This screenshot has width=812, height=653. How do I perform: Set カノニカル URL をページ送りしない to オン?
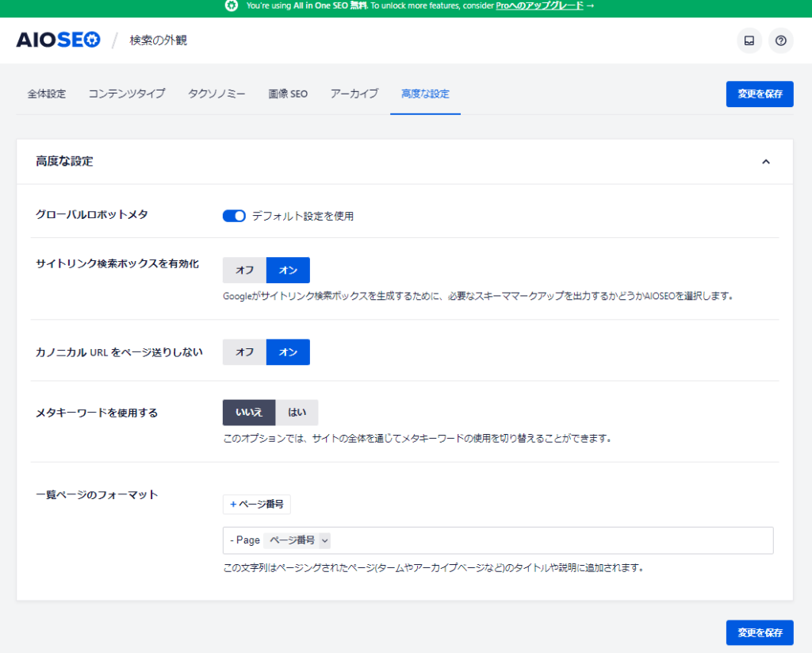click(x=288, y=352)
